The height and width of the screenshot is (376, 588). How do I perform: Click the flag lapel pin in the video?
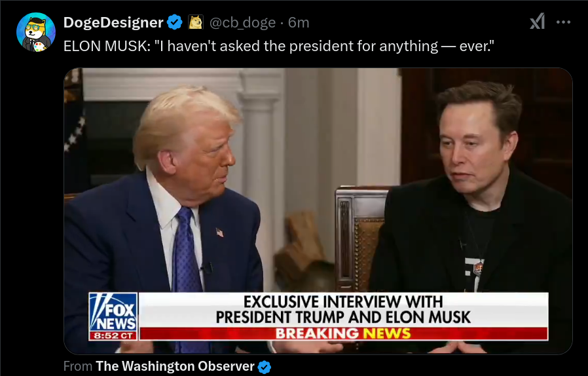(220, 233)
